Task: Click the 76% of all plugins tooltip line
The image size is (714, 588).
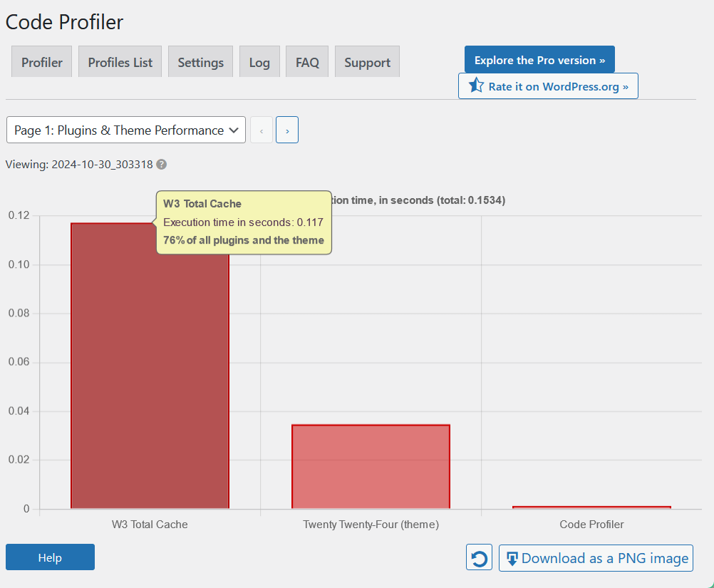Action: click(244, 240)
